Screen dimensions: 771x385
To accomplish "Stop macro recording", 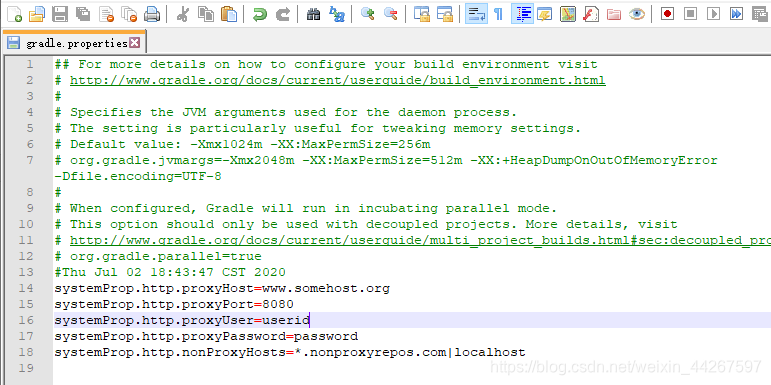I will (690, 14).
